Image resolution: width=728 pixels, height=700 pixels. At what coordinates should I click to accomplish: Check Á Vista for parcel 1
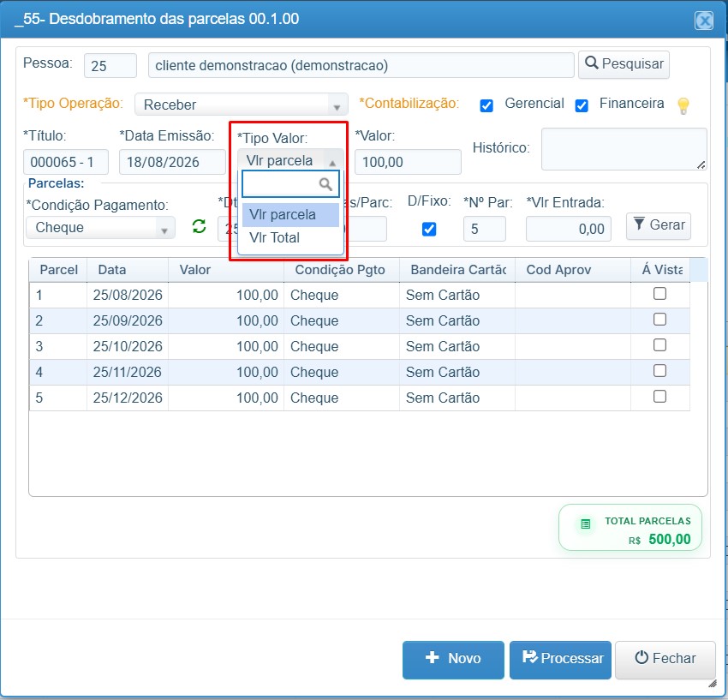tap(659, 294)
